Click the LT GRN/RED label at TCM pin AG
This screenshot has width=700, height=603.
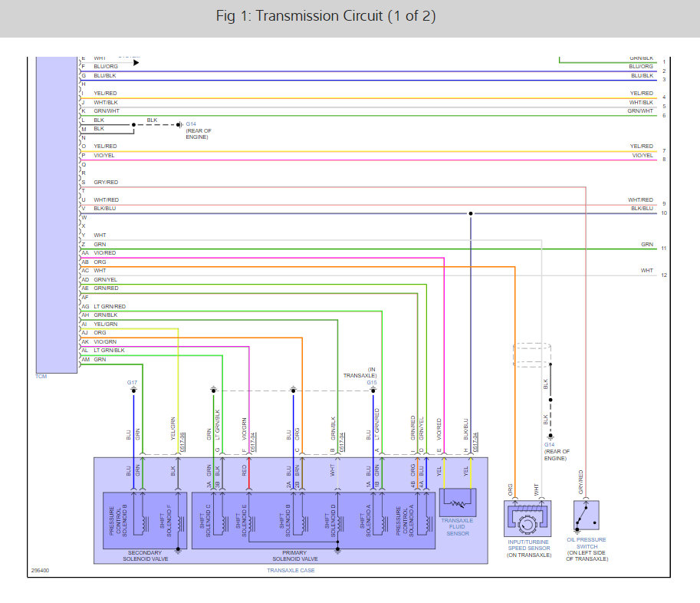(110, 306)
